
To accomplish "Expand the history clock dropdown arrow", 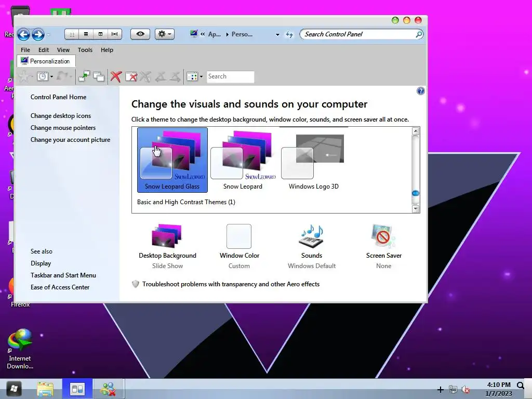I will click(51, 77).
